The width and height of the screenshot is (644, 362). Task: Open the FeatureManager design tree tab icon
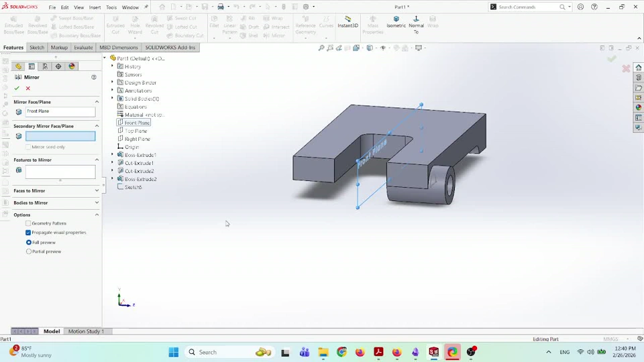[19, 66]
